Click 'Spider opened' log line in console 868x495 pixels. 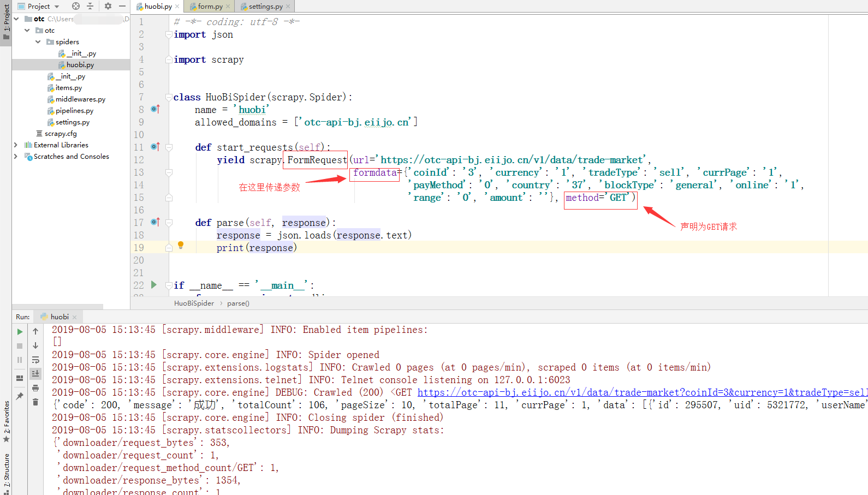tap(216, 355)
